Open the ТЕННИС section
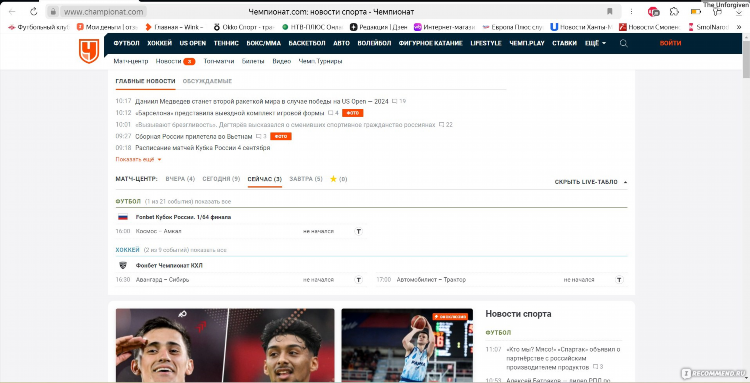Image resolution: width=750 pixels, height=383 pixels. click(226, 43)
